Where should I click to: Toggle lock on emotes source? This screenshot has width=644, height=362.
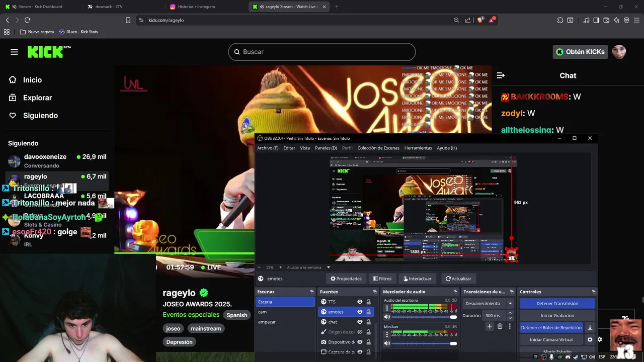coord(368,312)
